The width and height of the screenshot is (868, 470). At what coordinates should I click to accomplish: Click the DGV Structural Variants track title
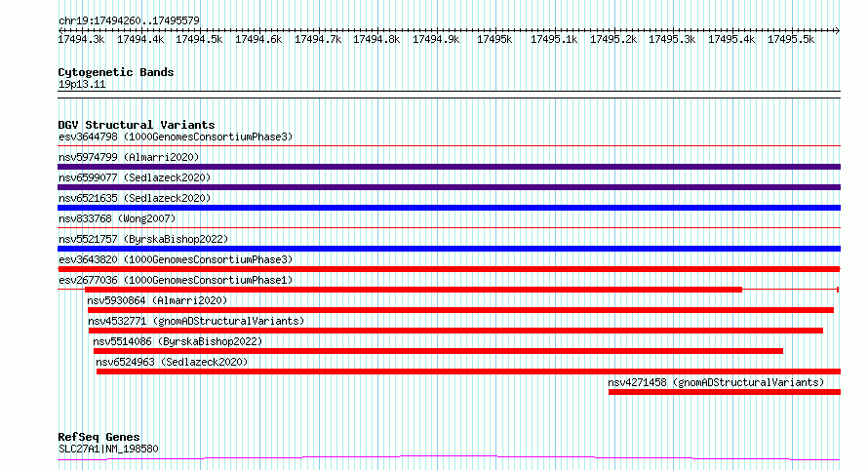(x=137, y=125)
